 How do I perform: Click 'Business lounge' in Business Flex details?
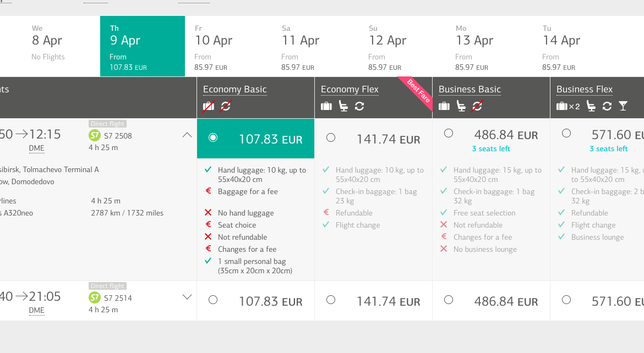pos(598,237)
